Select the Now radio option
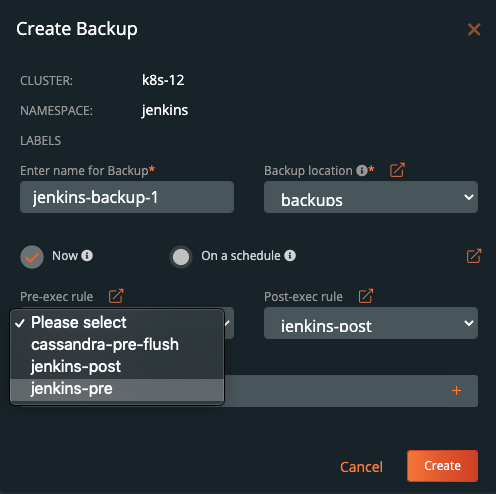This screenshot has height=494, width=496. [32, 257]
